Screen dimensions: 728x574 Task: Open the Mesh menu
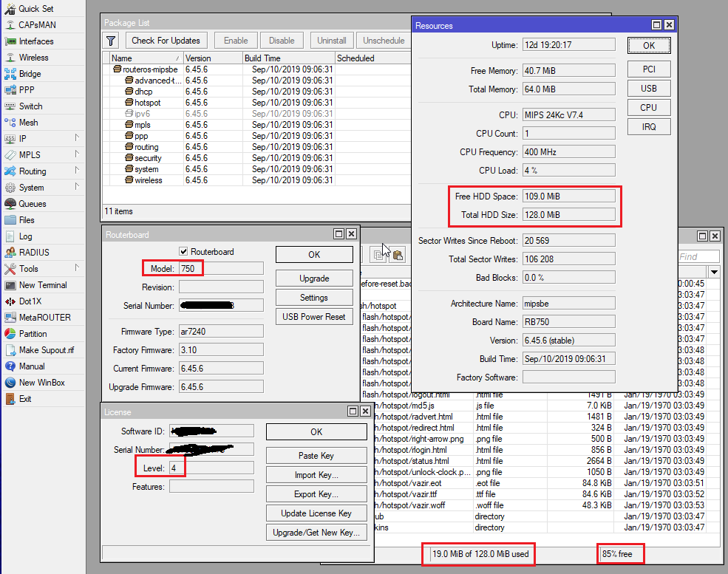coord(28,123)
